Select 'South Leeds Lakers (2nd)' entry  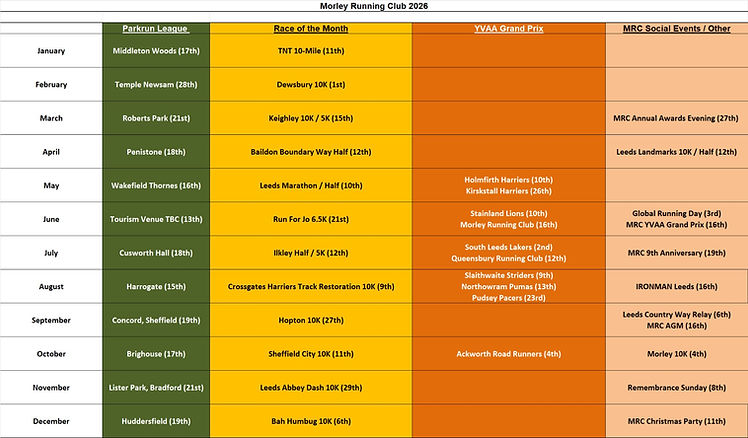tap(509, 247)
